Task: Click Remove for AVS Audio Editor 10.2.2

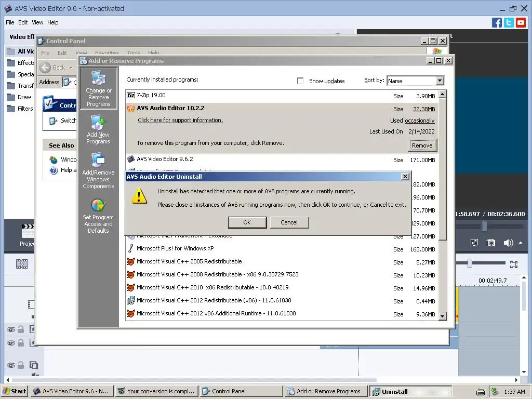Action: coord(422,145)
